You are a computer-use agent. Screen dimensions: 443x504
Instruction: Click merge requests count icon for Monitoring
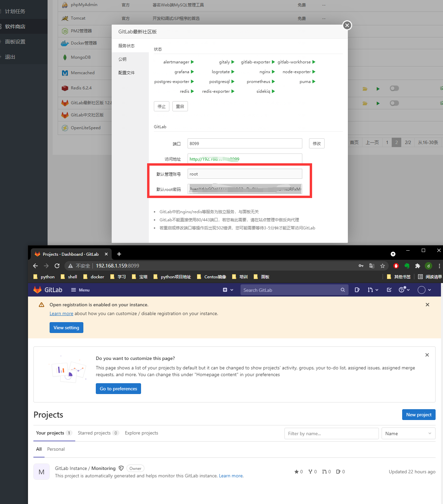pos(326,472)
